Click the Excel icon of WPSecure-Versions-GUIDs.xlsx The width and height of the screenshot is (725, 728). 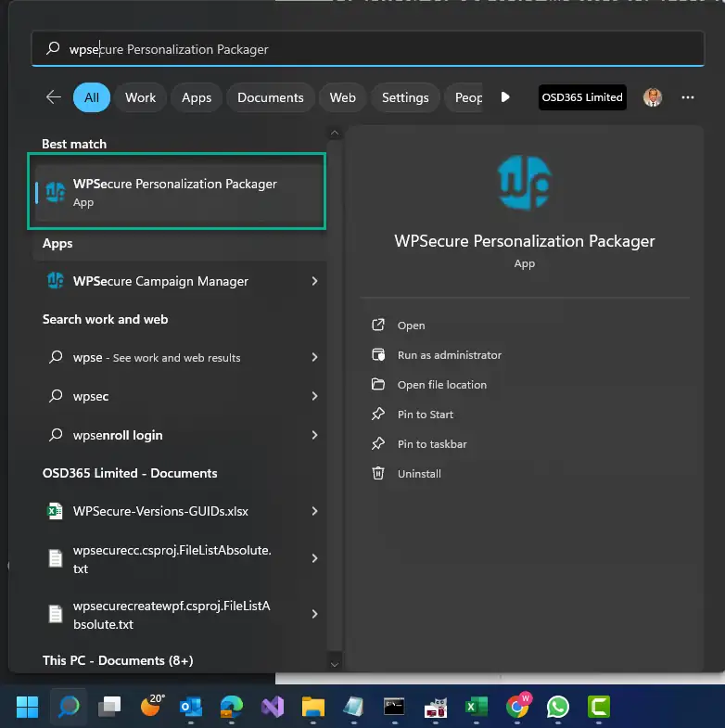tap(56, 511)
